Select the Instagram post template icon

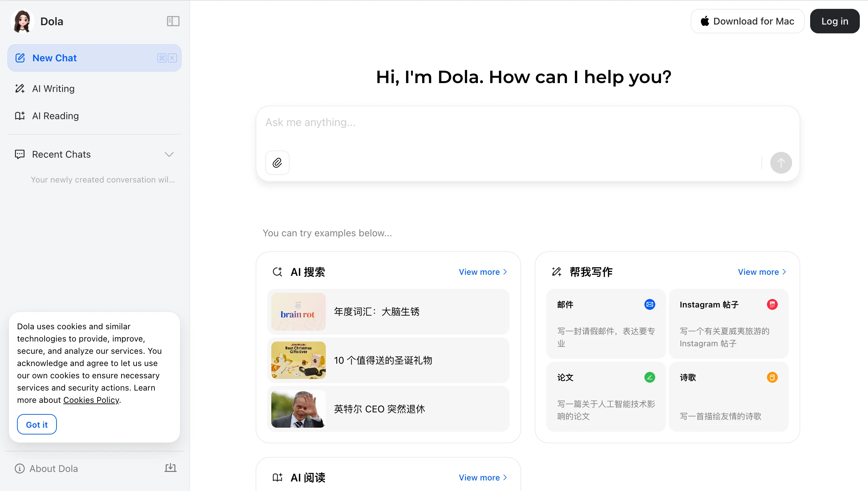coord(772,304)
